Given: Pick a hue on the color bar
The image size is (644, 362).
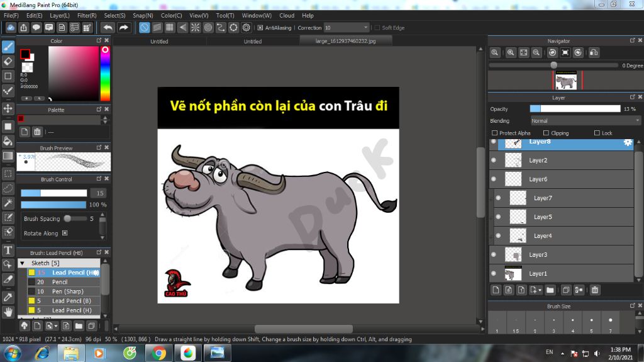Looking at the screenshot, I should click(x=105, y=73).
